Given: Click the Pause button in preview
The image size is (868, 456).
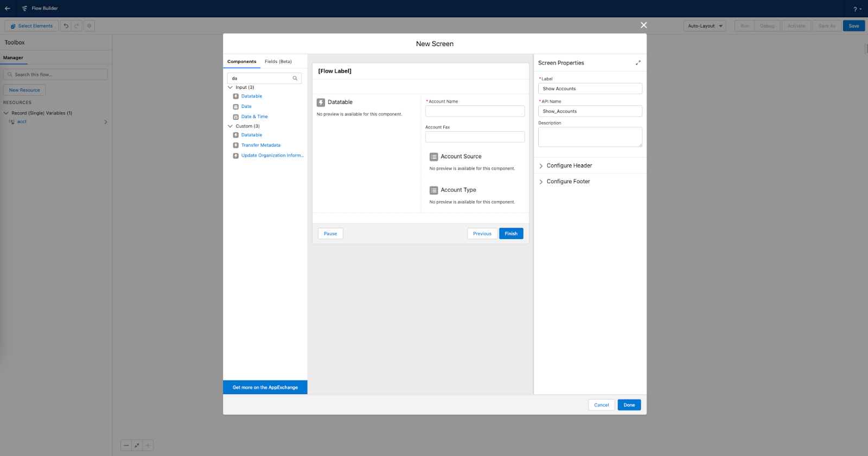Looking at the screenshot, I should tap(330, 234).
